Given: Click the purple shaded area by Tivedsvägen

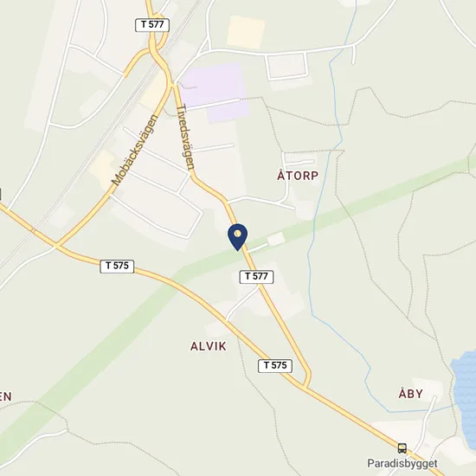Looking at the screenshot, I should point(215,91).
